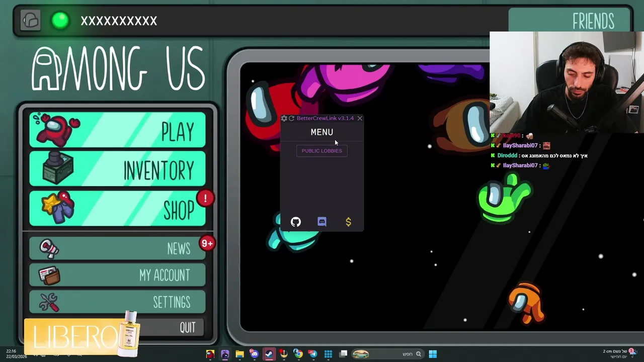Viewport: 644px width, 362px height.
Task: Click the BetterCrewLink refresh icon
Action: tap(291, 118)
